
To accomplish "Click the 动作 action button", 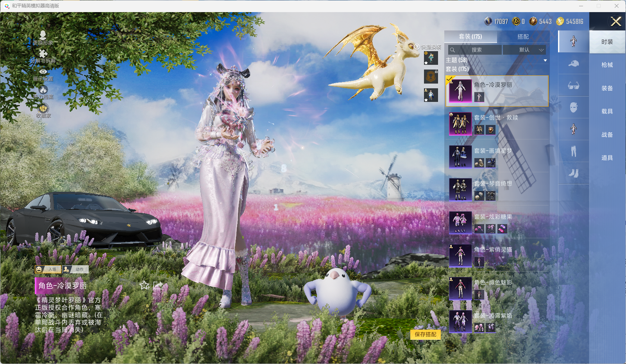I will coord(75,269).
